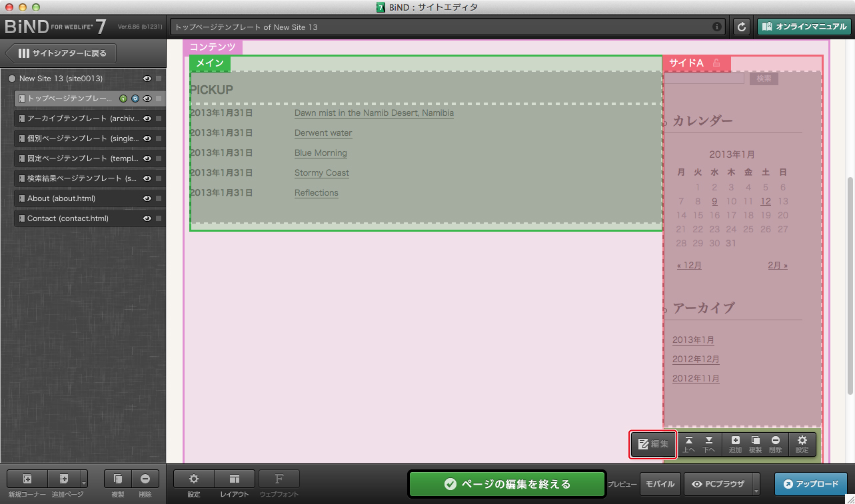
Task: Check the square box on About row
Action: point(159,198)
